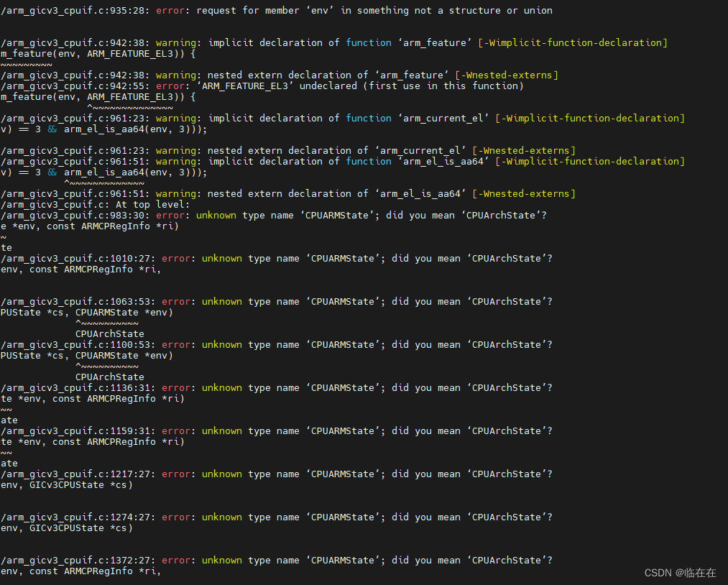Select the 'm_feature(env, ARM_FEATURE_EL3))' snippet
Viewport: 728px width, 585px height.
pyautogui.click(x=97, y=53)
